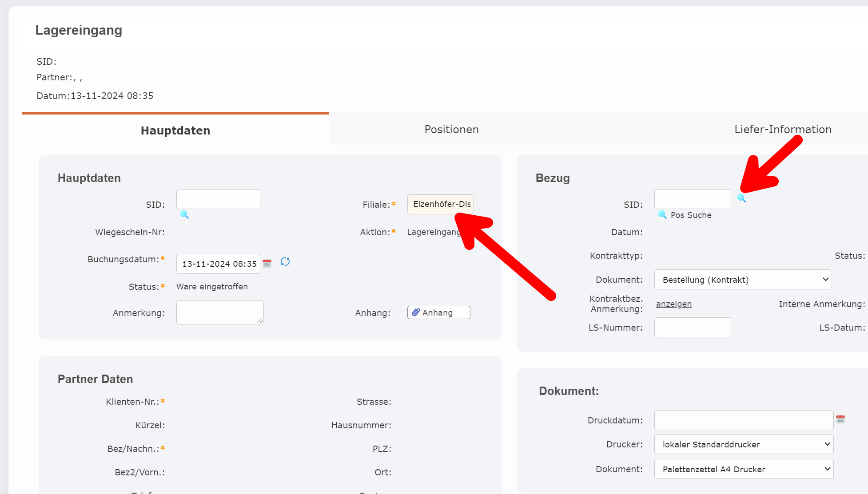Click the paperclip icon on the Anhang button
Viewport: 868px width, 494px height.
[416, 312]
